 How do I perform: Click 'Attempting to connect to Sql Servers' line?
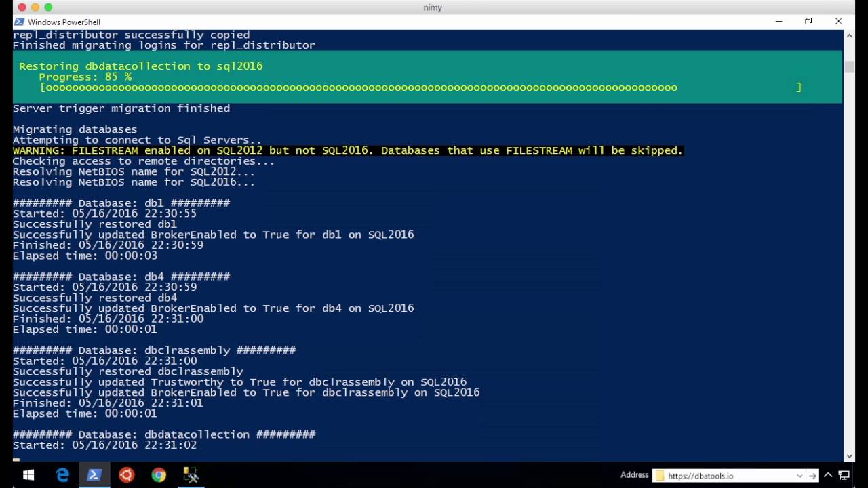click(x=137, y=140)
